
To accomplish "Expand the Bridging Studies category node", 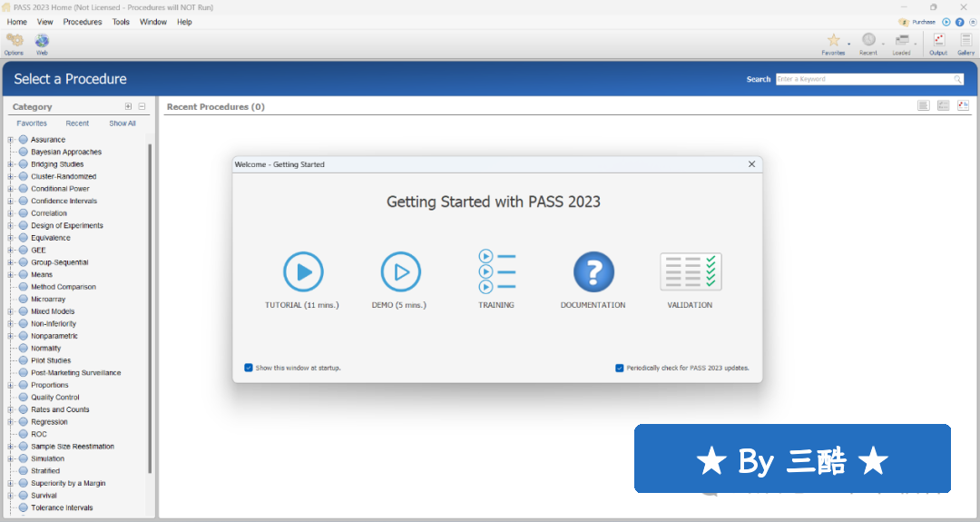I will pyautogui.click(x=10, y=164).
